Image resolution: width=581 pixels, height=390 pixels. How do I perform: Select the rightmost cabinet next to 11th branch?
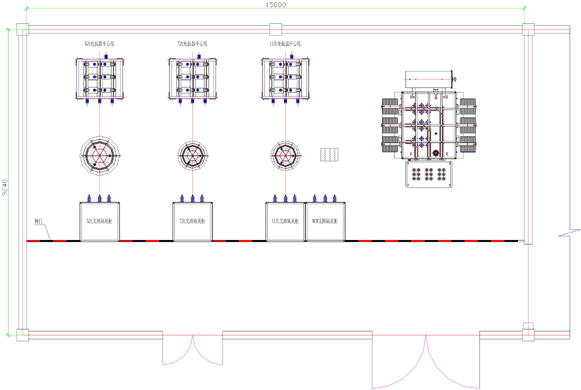click(325, 221)
